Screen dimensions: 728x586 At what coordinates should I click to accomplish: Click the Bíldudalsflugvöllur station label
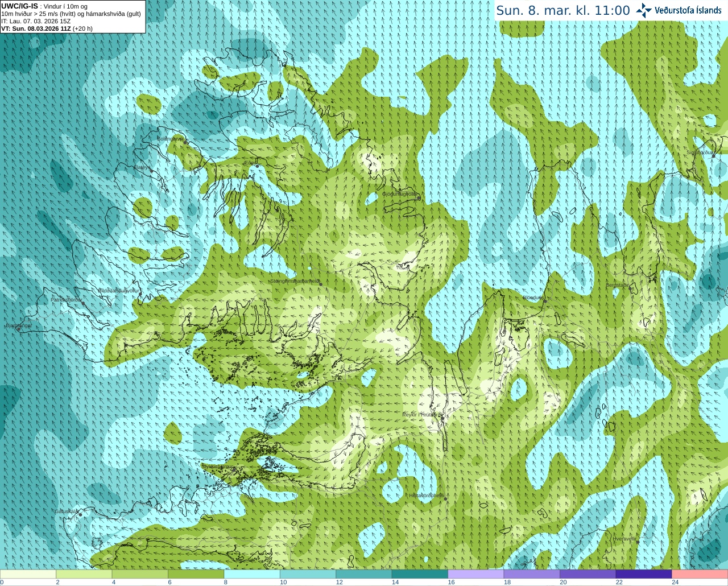pos(118,290)
